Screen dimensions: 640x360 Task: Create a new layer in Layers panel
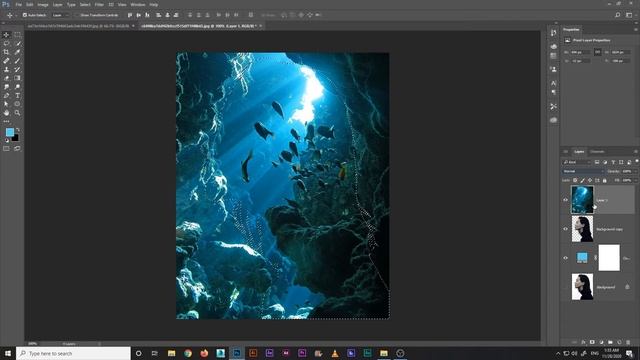pyautogui.click(x=619, y=342)
